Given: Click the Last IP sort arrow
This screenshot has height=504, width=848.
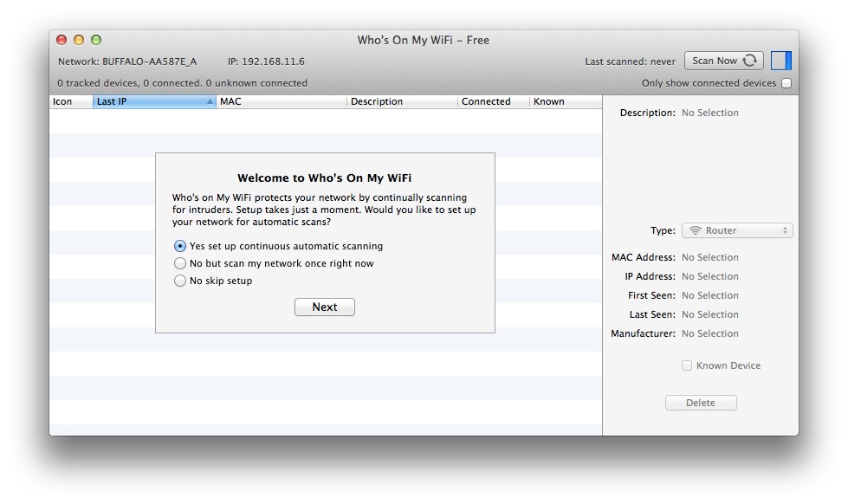Looking at the screenshot, I should [x=210, y=101].
